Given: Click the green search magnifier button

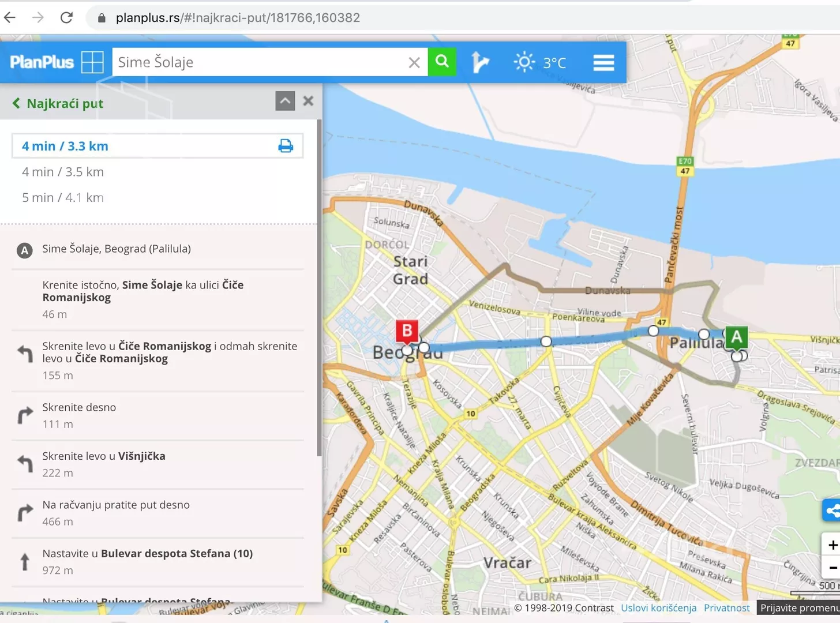Looking at the screenshot, I should point(442,62).
